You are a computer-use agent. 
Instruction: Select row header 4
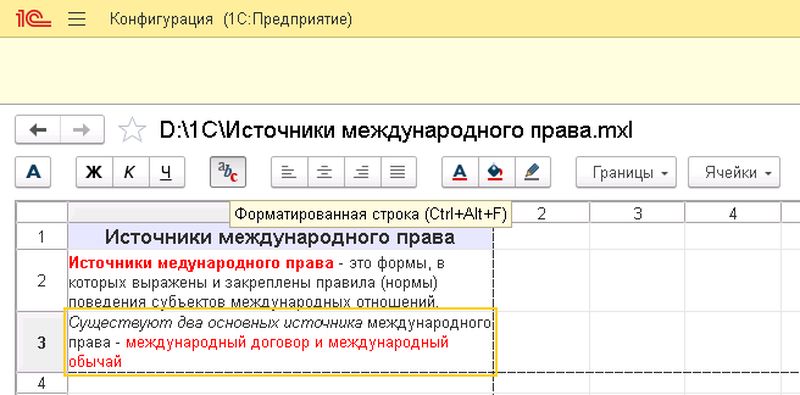(x=41, y=383)
